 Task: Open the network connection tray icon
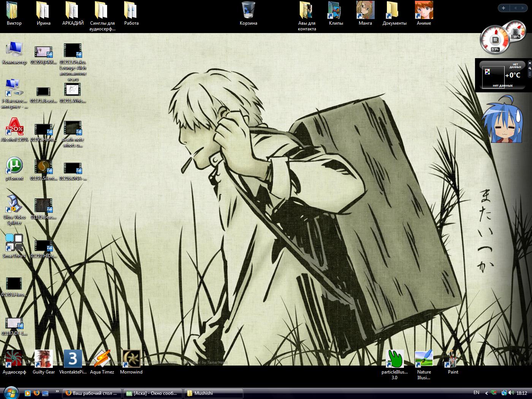[x=504, y=393]
